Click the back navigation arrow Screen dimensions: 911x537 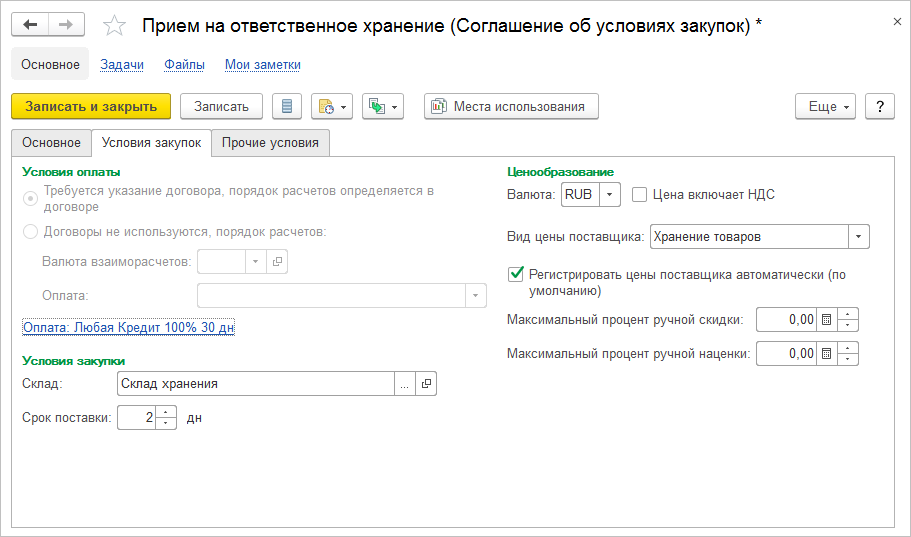pos(30,26)
